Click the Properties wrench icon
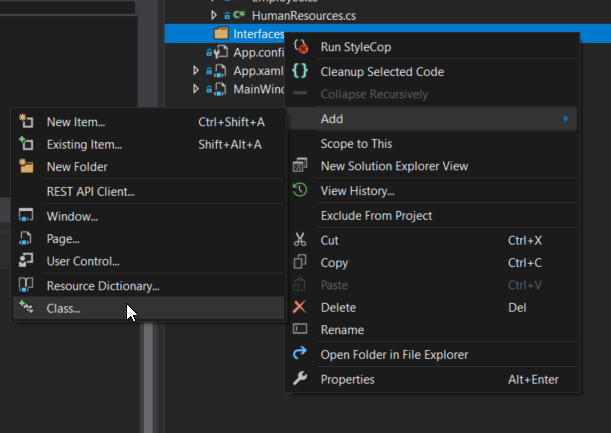 [300, 379]
